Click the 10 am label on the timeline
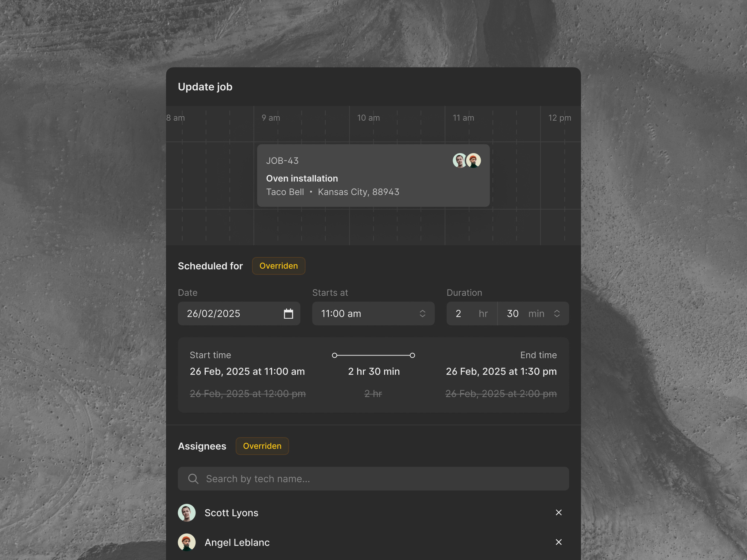The image size is (747, 560). pyautogui.click(x=368, y=118)
